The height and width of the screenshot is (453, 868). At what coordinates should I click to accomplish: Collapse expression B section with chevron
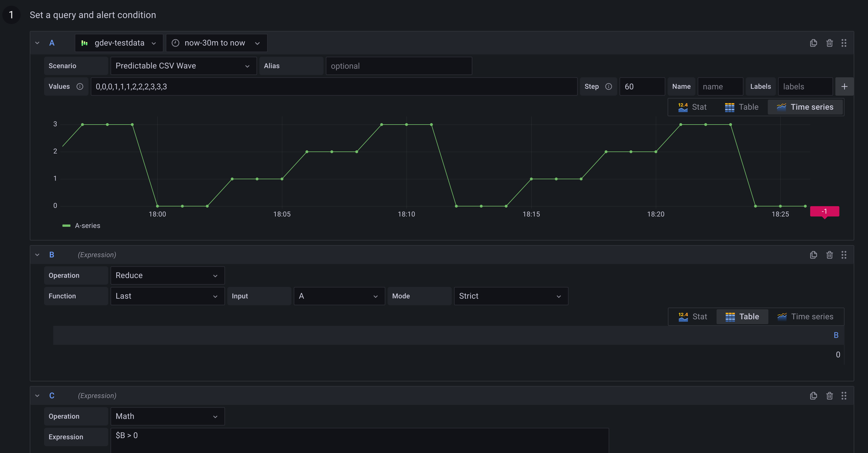[38, 255]
